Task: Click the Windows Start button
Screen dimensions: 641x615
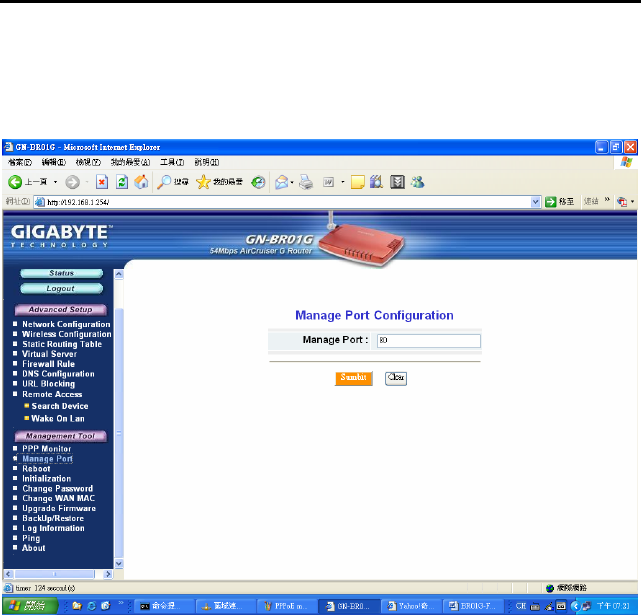Action: [x=30, y=606]
